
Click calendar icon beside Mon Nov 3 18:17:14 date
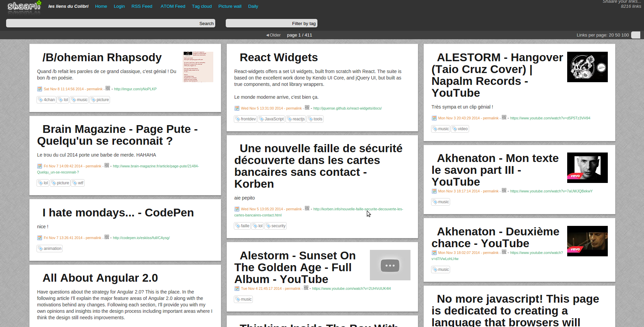tap(434, 191)
